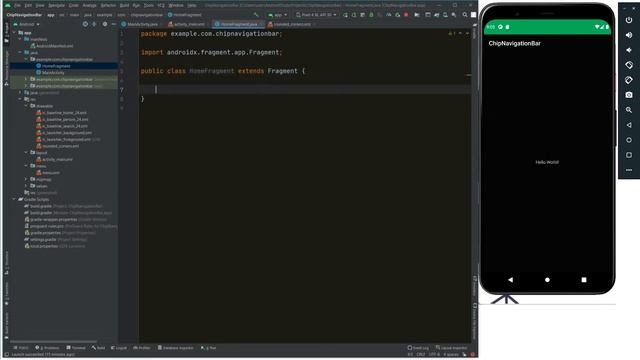Open the Profiler tool window button
640x360 pixels.
[x=142, y=348]
